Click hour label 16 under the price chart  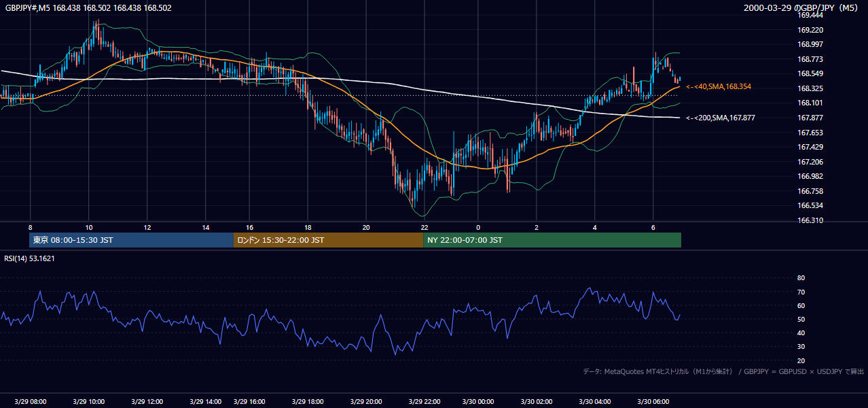point(249,227)
